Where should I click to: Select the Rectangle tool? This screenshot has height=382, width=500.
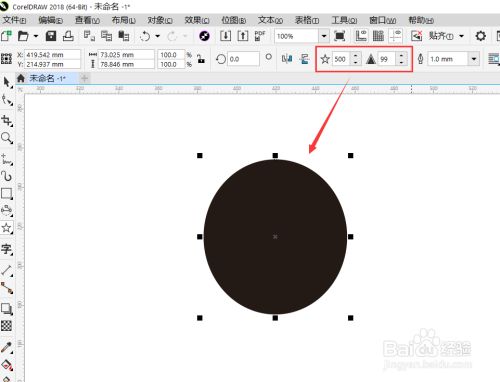point(6,193)
